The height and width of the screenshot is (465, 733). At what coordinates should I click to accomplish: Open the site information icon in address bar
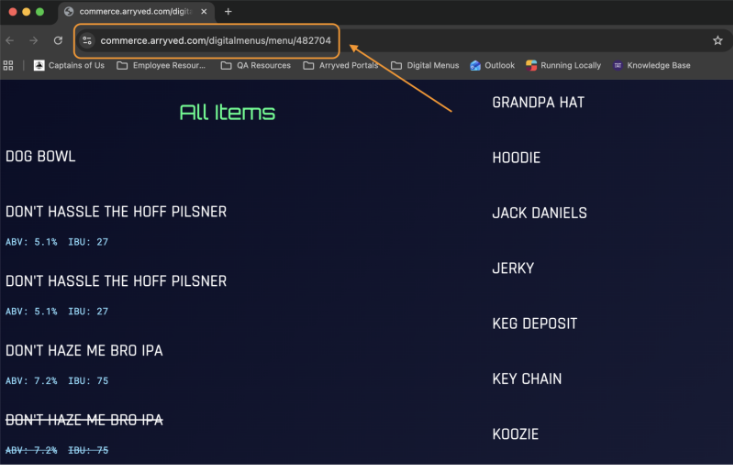87,41
